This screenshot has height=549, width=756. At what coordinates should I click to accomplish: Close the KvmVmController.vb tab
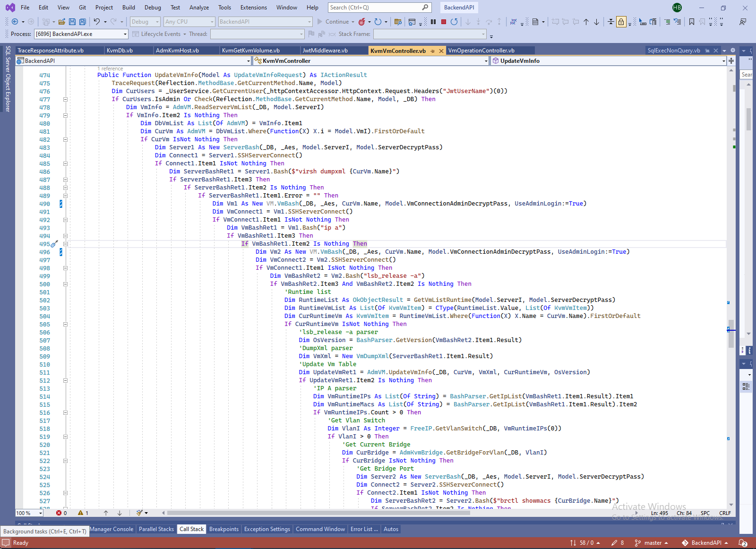[x=441, y=51]
